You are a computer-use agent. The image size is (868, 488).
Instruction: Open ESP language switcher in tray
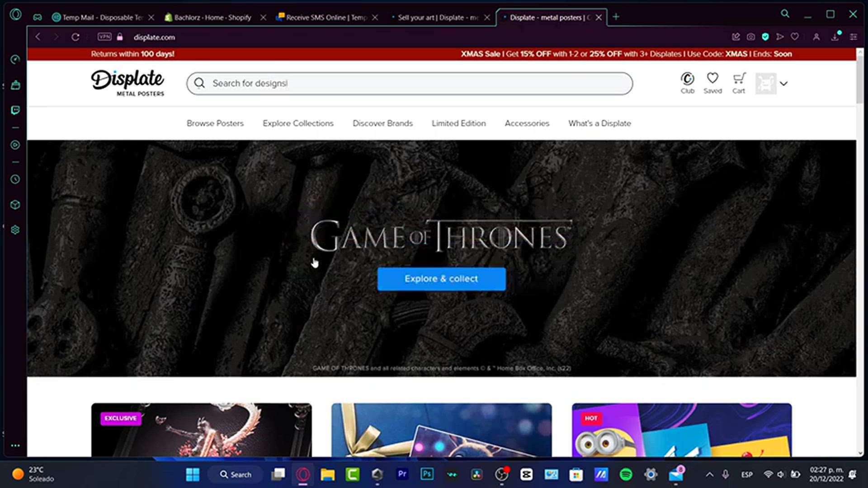[747, 474]
